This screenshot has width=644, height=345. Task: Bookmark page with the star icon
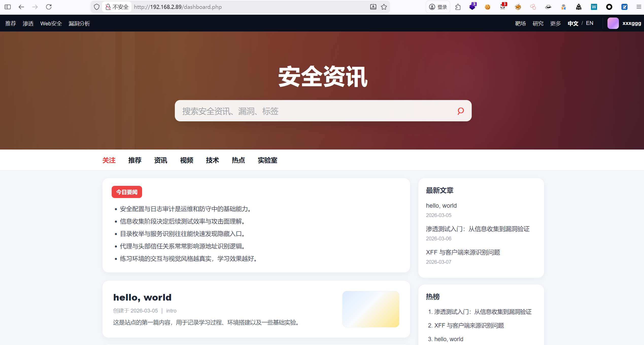tap(384, 7)
